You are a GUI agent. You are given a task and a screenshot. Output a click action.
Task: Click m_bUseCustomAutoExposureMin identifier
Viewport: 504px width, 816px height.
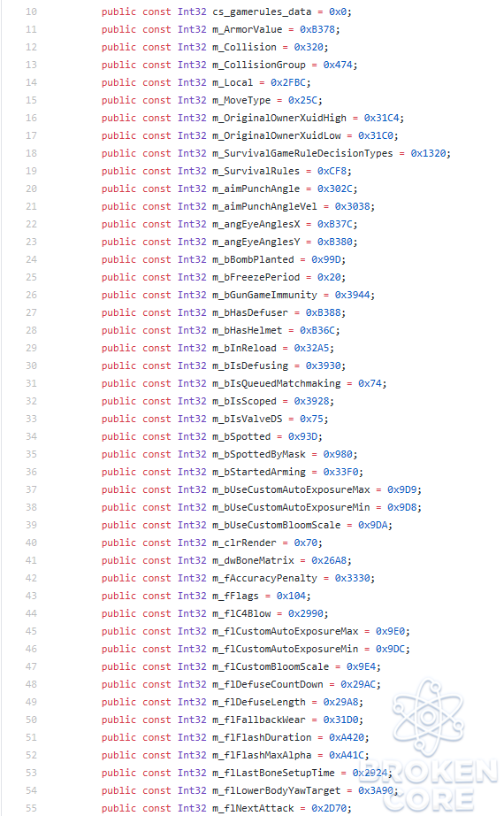click(291, 507)
